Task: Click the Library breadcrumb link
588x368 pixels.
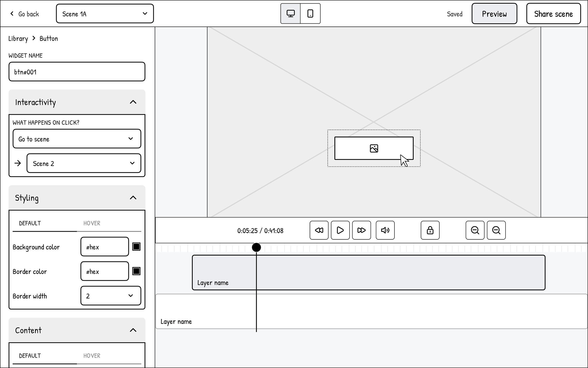Action: click(x=18, y=39)
